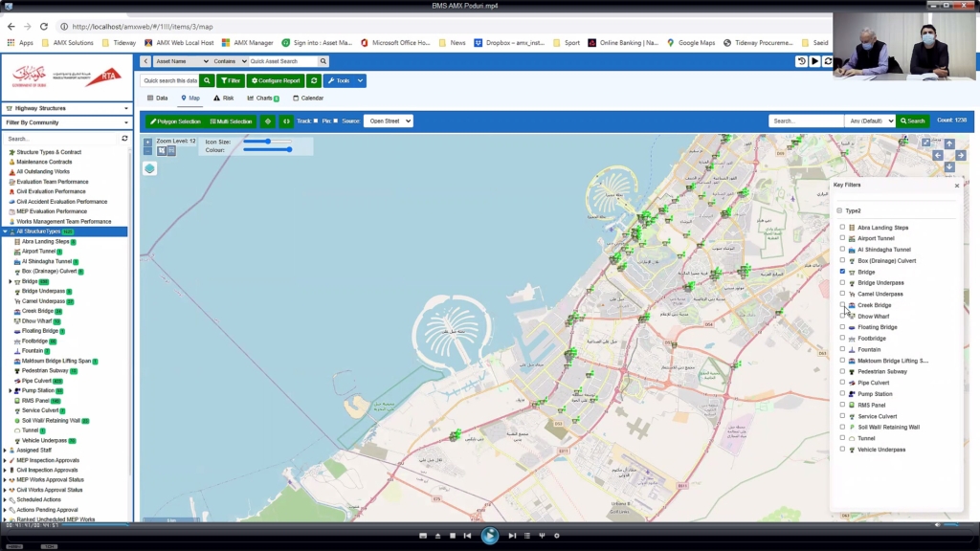The image size is (980, 551).
Task: Open the Calendar tab
Action: 307,99
